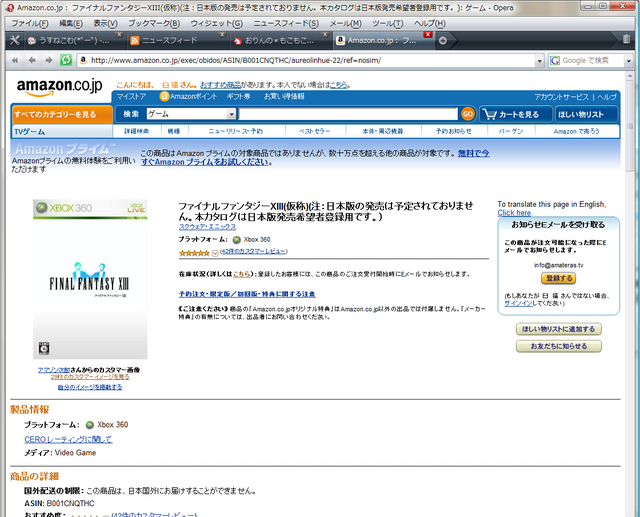Open Opera panels wrench icon

[x=14, y=40]
